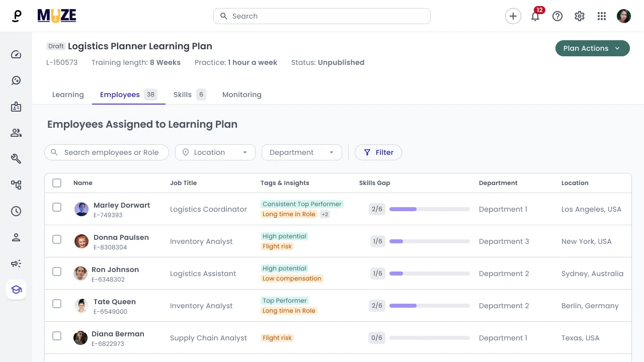644x362 pixels.
Task: Open the single person icon in sidebar
Action: click(x=16, y=237)
